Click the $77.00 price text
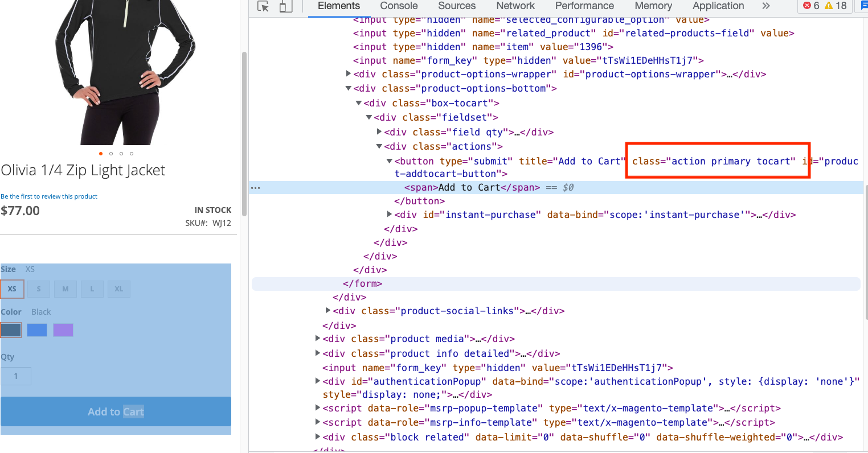Screen dimensions: 868x453 [21, 211]
